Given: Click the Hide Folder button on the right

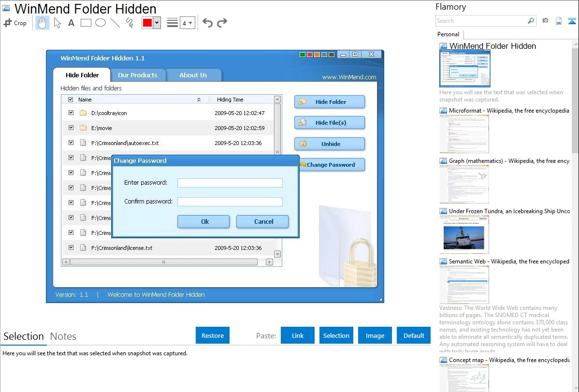Looking at the screenshot, I should (330, 102).
